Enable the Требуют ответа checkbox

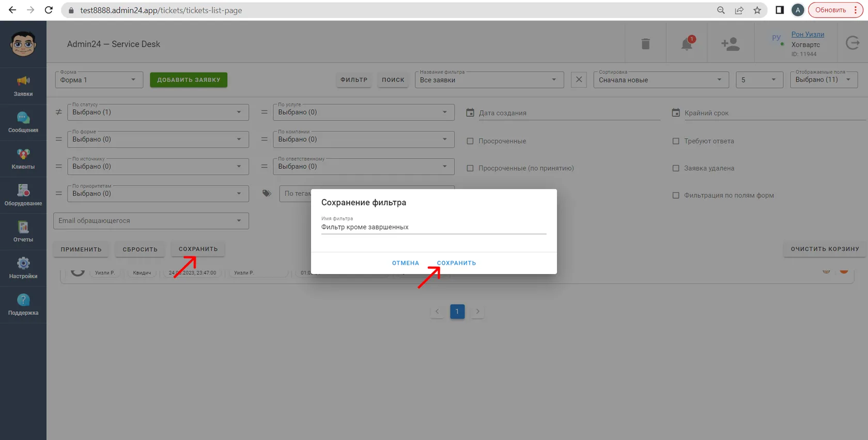(676, 141)
